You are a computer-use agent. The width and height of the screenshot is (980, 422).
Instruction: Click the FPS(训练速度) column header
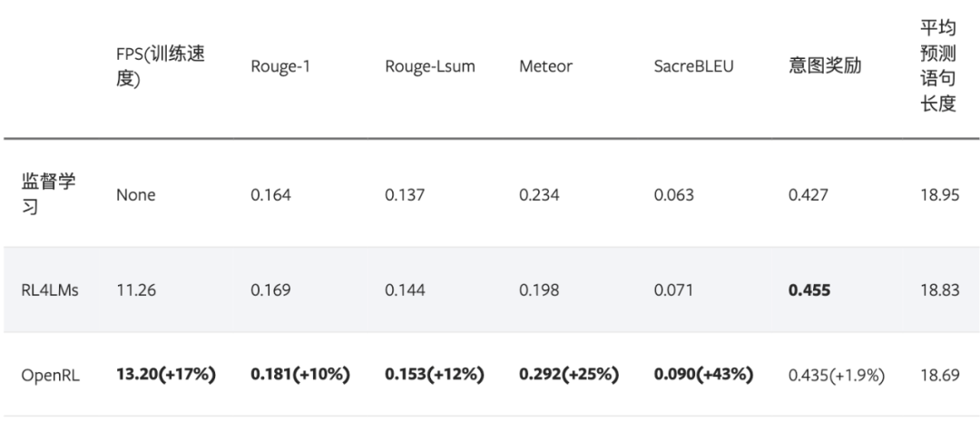pyautogui.click(x=161, y=66)
